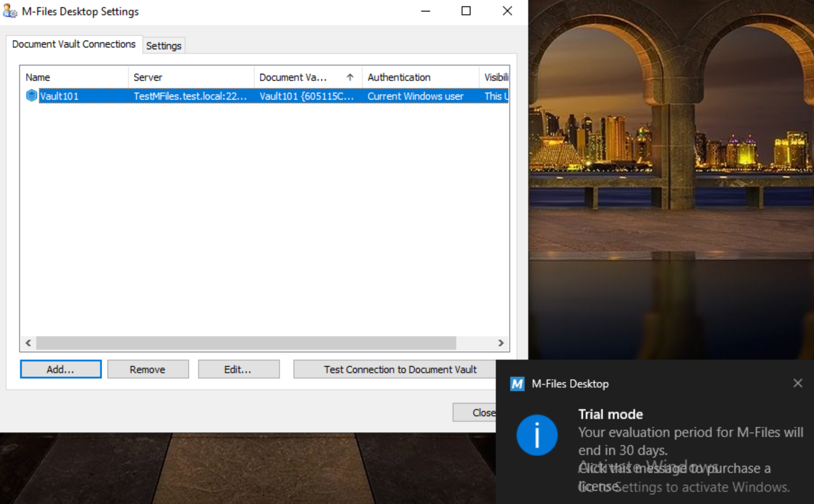Maximize the M-Files Desktop Settings window
The height and width of the screenshot is (504, 814).
[x=466, y=11]
